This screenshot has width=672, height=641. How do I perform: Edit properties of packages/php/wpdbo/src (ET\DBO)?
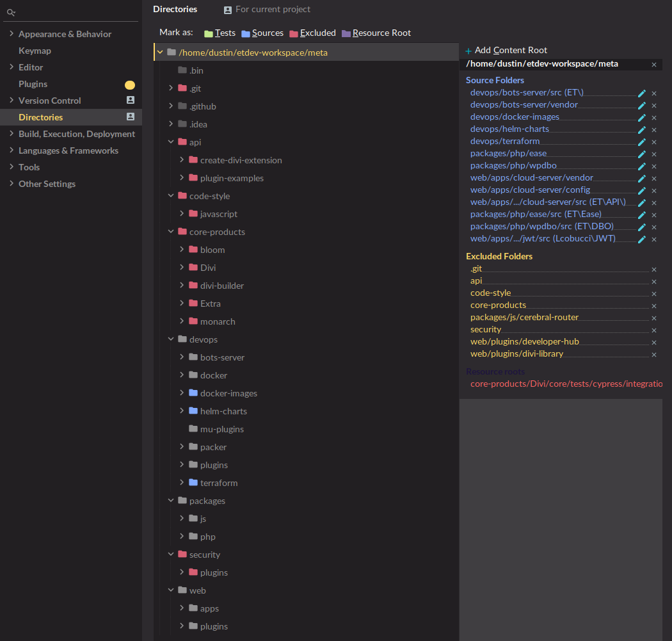(641, 227)
